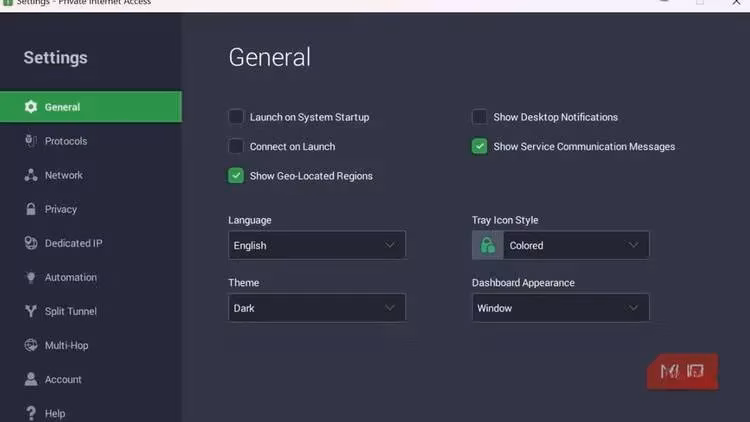Uncheck Show Geo-Located Regions
This screenshot has width=750, height=422.
point(236,176)
